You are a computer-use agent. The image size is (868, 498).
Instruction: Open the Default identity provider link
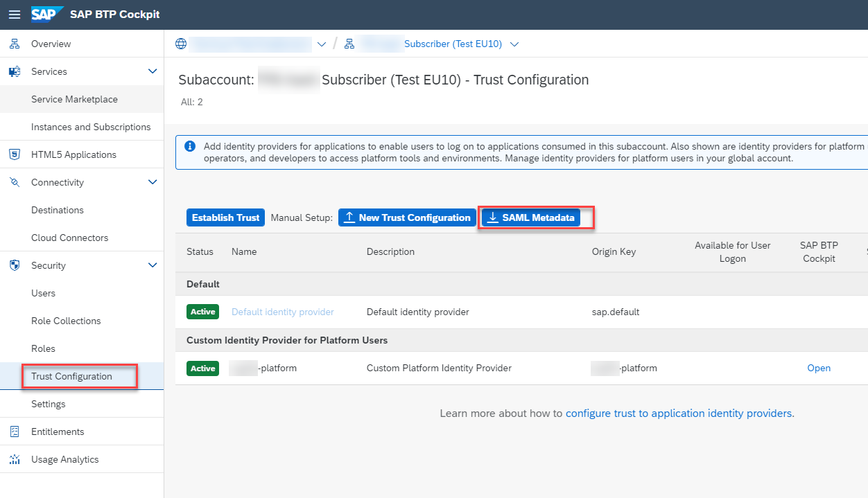[x=283, y=312]
